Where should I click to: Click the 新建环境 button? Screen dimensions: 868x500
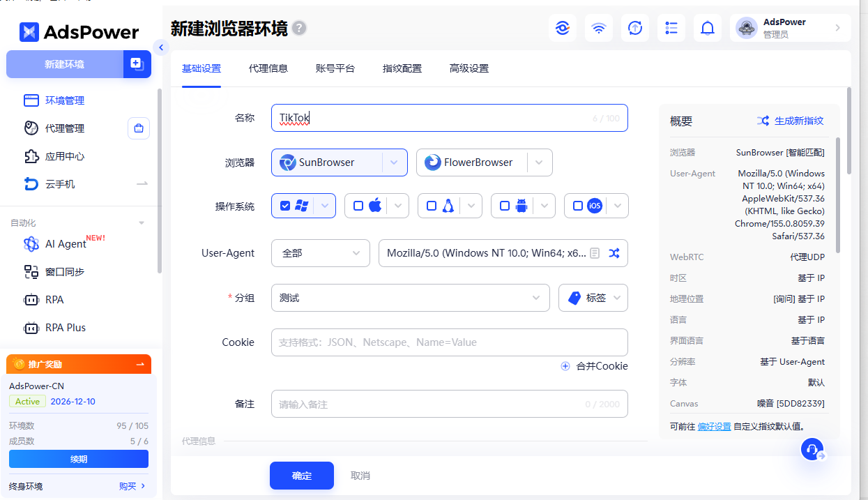click(x=65, y=64)
